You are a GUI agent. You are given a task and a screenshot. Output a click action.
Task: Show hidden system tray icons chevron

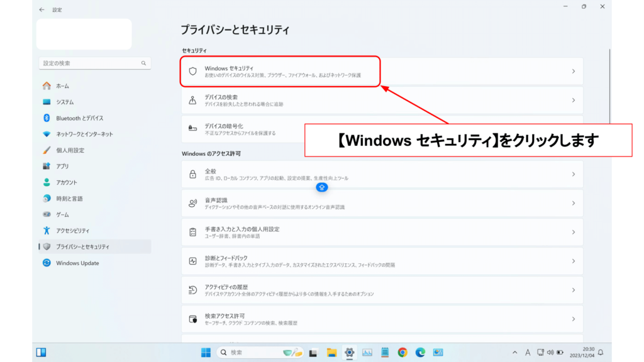point(515,353)
